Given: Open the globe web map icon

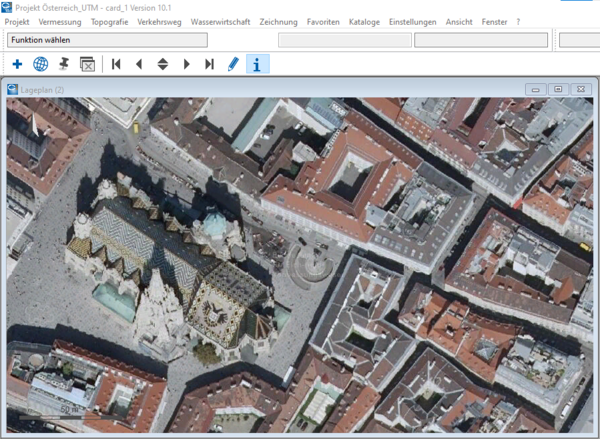Looking at the screenshot, I should tap(41, 64).
